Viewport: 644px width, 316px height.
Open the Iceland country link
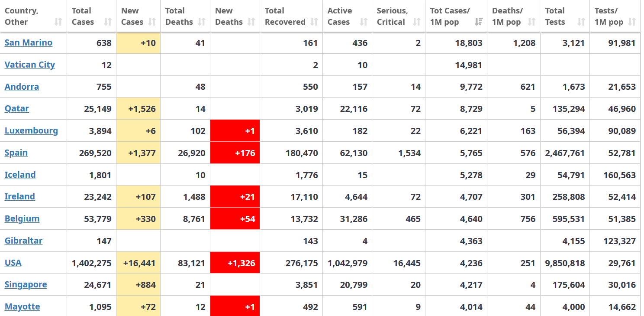coord(20,175)
